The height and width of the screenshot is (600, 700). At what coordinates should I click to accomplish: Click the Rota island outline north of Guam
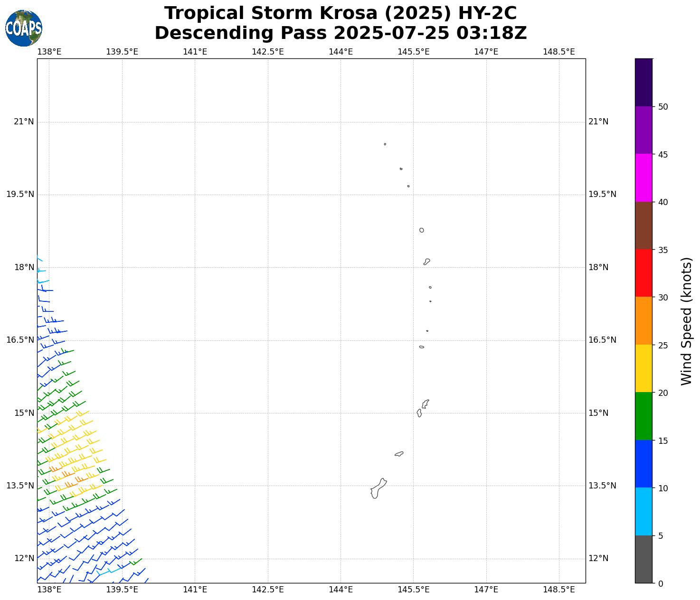coord(399,454)
